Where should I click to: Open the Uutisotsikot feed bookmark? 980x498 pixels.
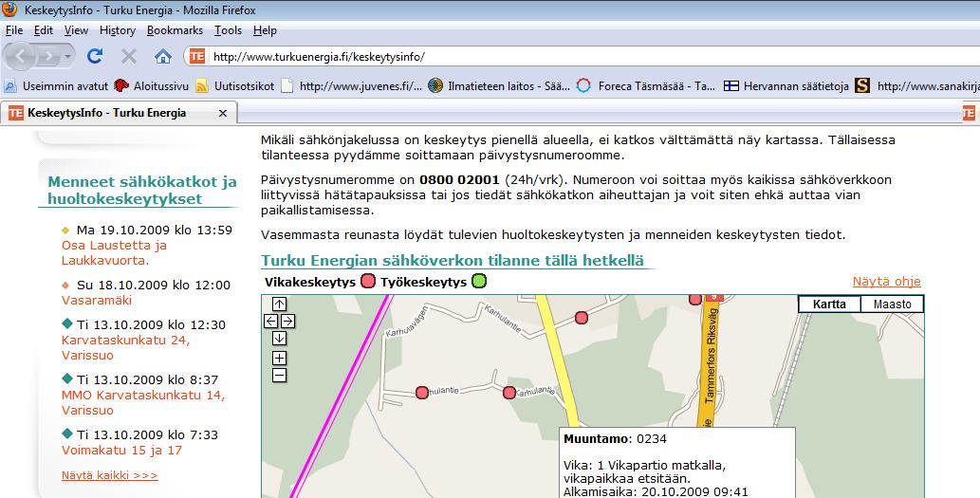point(235,85)
